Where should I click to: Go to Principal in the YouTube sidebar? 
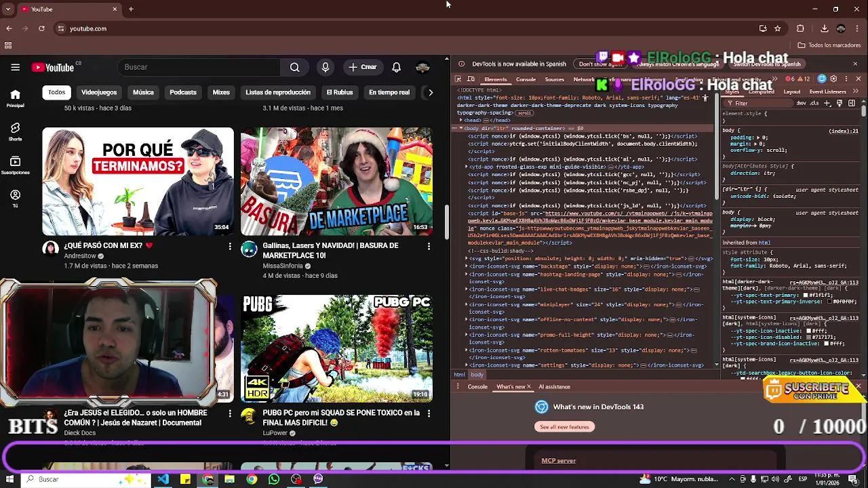coord(15,98)
